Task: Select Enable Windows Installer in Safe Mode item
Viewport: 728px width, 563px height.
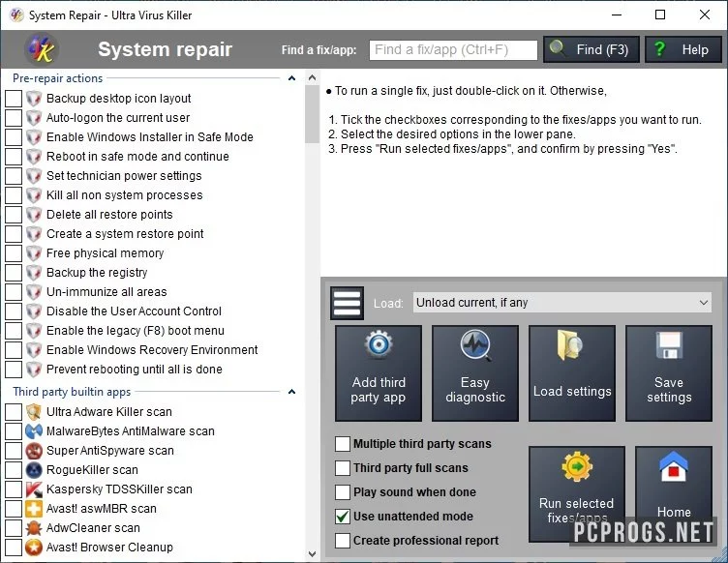Action: pos(149,136)
